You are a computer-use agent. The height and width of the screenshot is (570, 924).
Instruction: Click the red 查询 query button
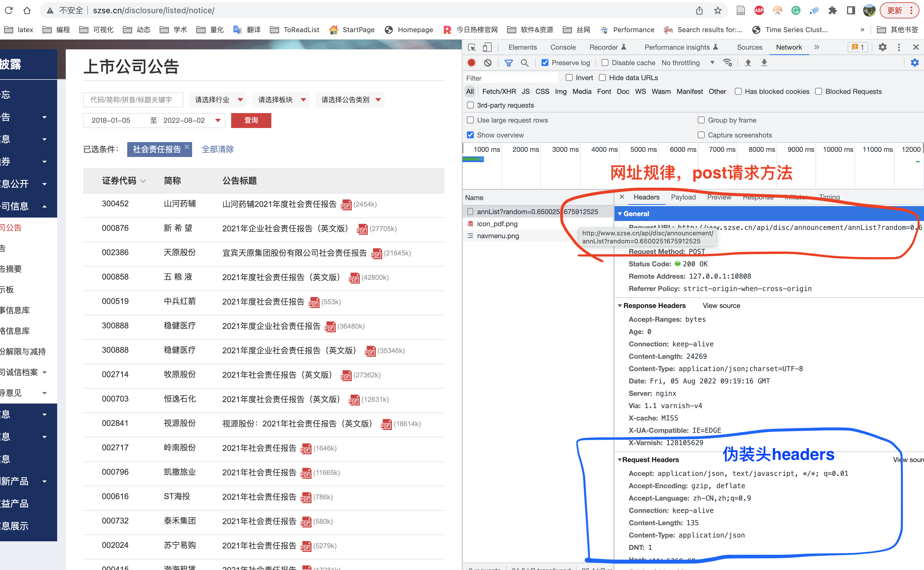coord(251,120)
